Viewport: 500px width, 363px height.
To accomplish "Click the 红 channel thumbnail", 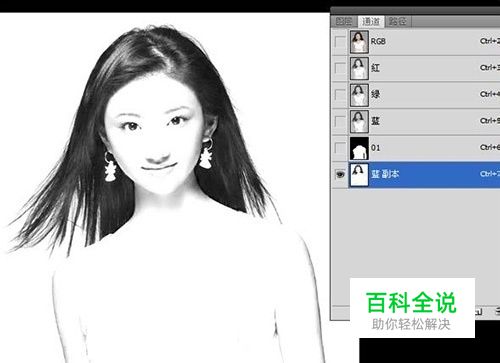I will point(359,68).
